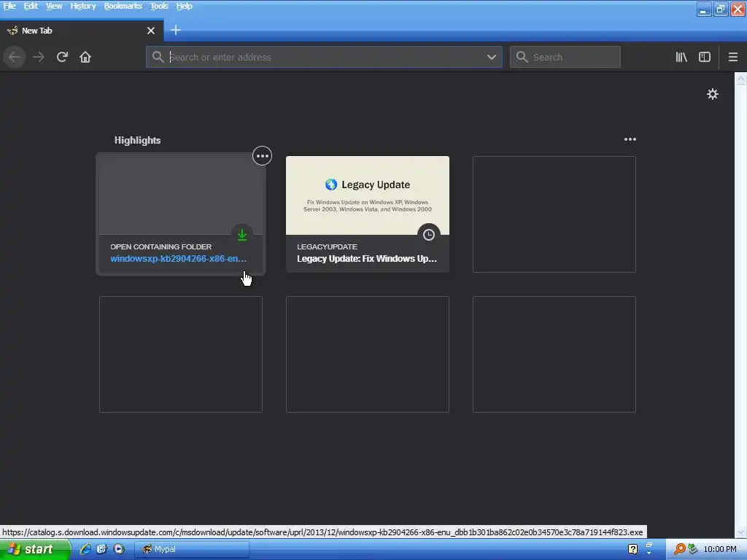This screenshot has width=747, height=560.
Task: Click the network tray icon beside the clock
Action: 692,549
